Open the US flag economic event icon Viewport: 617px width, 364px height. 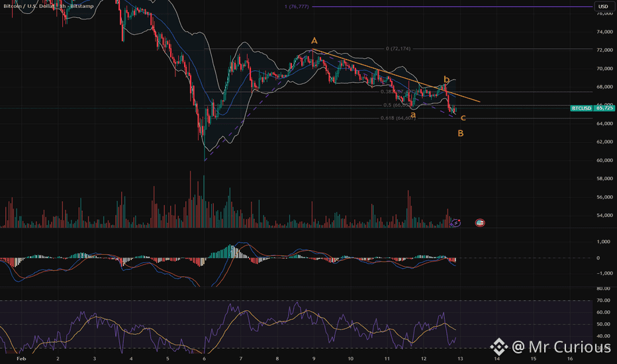(480, 223)
